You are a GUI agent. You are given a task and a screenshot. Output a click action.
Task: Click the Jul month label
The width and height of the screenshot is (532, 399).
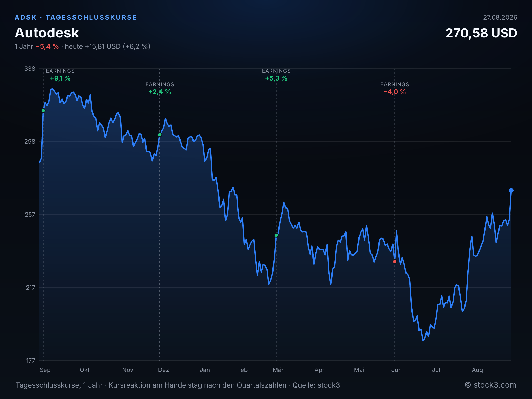point(436,370)
